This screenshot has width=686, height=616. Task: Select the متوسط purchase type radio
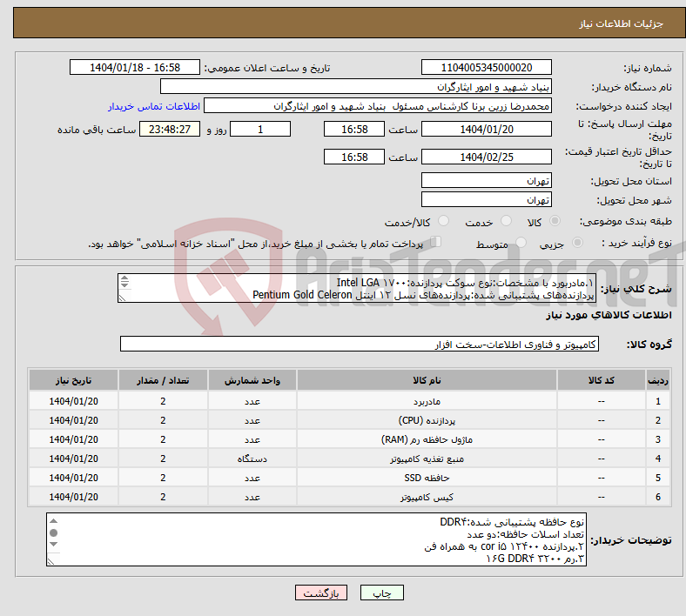tap(521, 242)
